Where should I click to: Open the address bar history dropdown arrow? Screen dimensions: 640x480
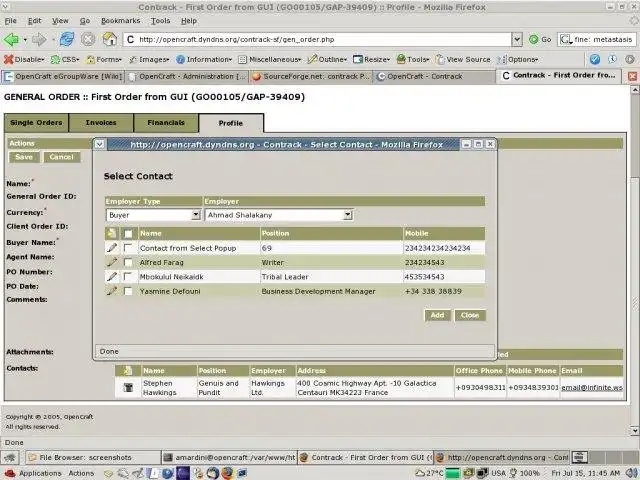[x=517, y=40]
